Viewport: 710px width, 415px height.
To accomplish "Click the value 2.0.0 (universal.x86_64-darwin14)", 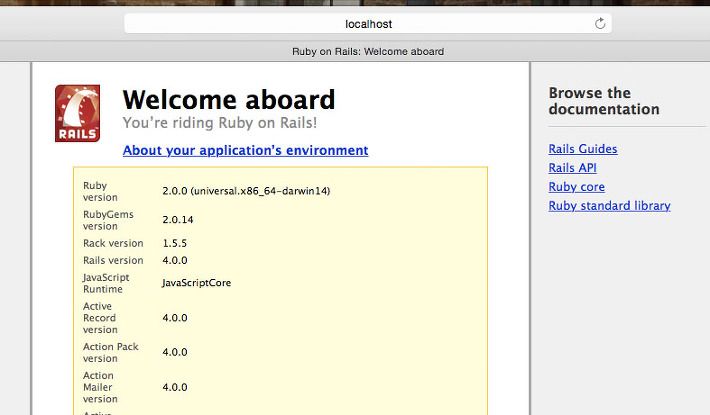I will 246,191.
